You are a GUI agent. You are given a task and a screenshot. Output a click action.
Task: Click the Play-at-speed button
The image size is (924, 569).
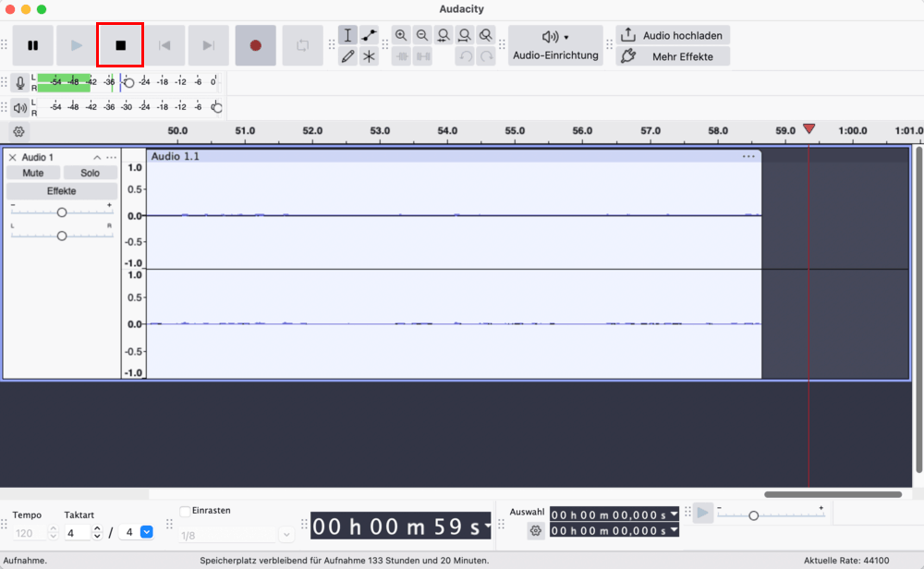(702, 513)
